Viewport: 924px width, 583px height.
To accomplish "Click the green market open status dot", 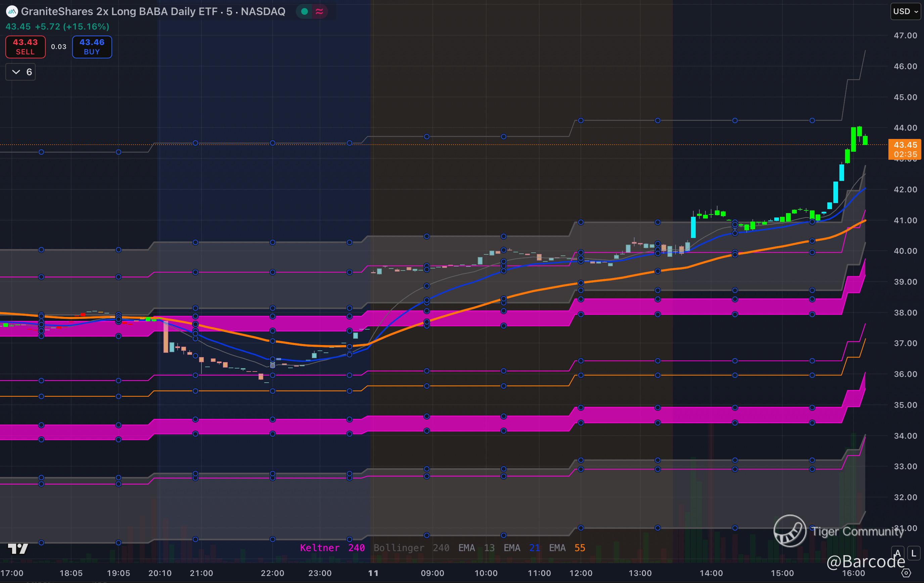I will (x=305, y=11).
